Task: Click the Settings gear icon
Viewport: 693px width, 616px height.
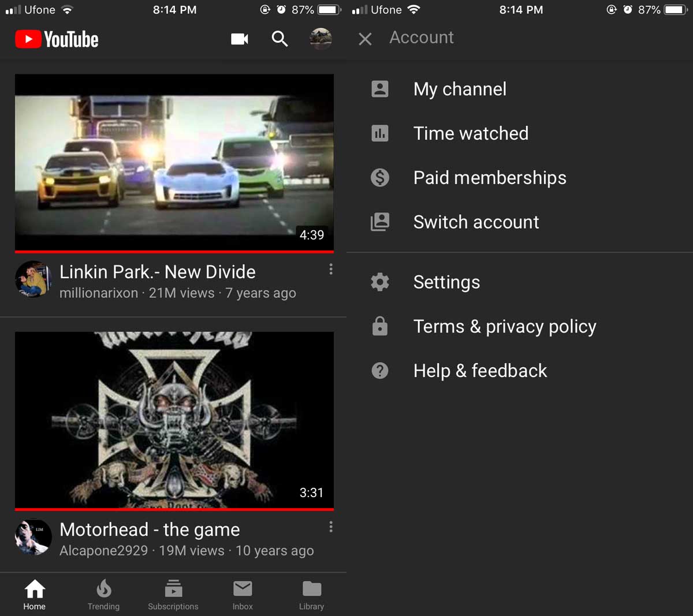Action: click(x=380, y=282)
